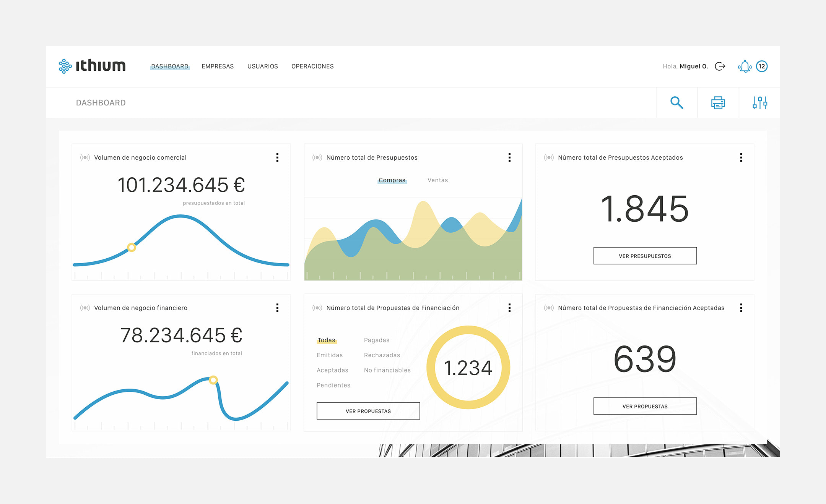Image resolution: width=826 pixels, height=504 pixels.
Task: Open options menu of Financiación Aceptadas card
Action: pos(741,308)
